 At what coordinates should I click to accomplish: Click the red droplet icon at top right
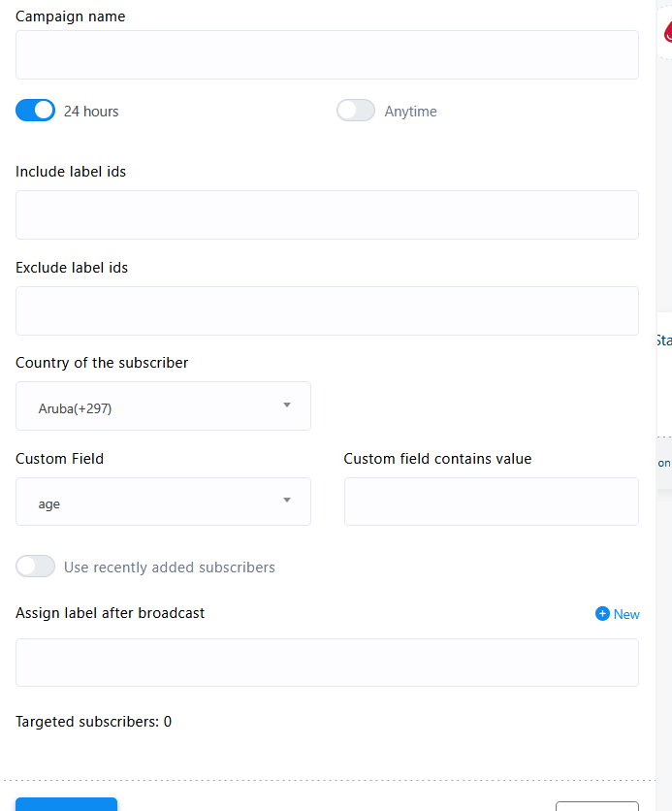pos(667,32)
